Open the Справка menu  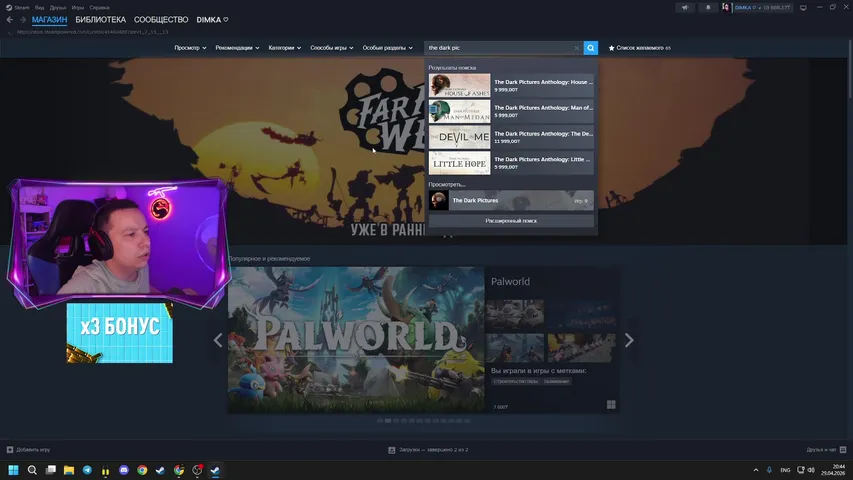coord(99,8)
